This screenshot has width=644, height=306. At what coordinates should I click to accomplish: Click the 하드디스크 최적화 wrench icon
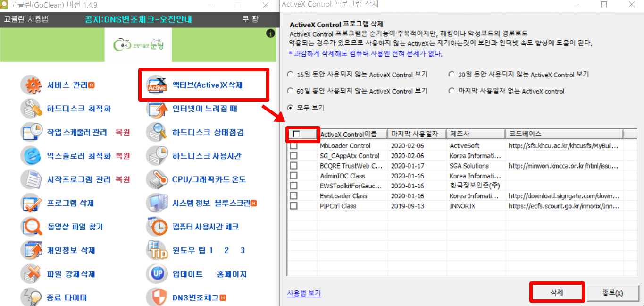pyautogui.click(x=32, y=109)
